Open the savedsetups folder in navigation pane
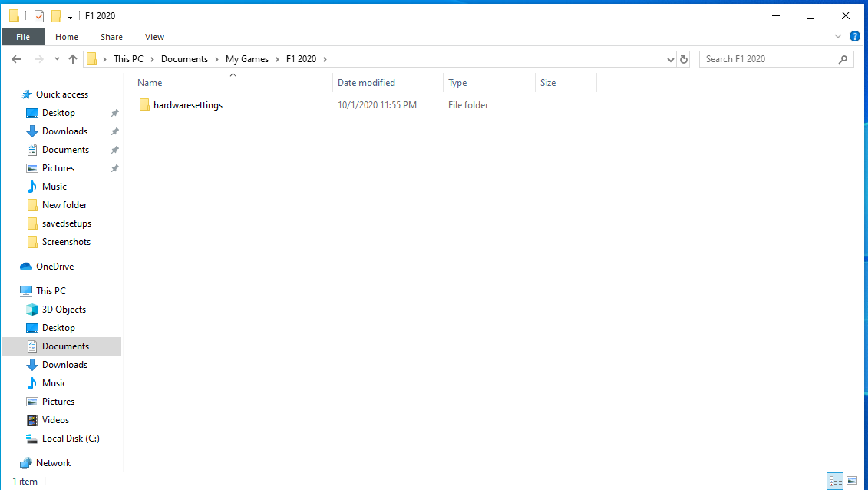The width and height of the screenshot is (868, 490). pyautogui.click(x=67, y=223)
